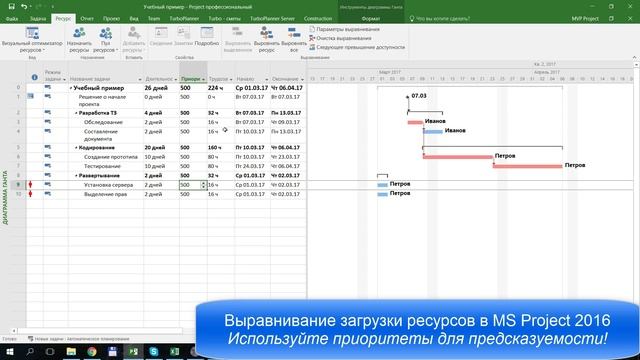Open Параметры выравнивания

click(344, 29)
